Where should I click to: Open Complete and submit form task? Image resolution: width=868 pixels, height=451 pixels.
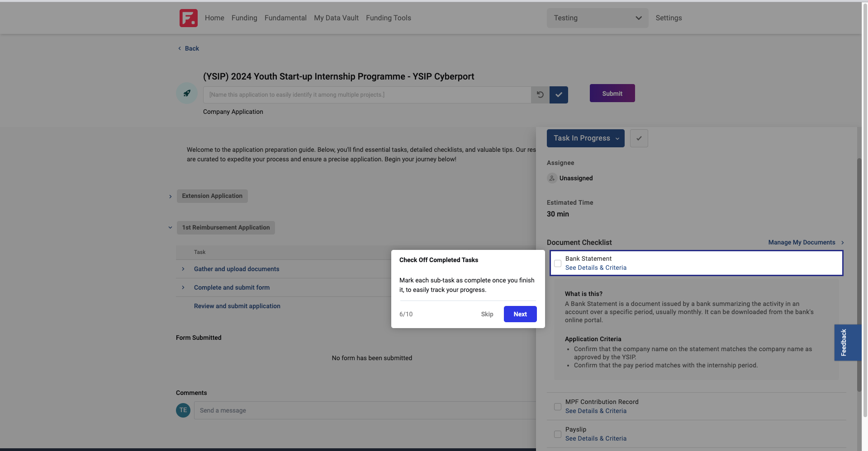point(232,287)
